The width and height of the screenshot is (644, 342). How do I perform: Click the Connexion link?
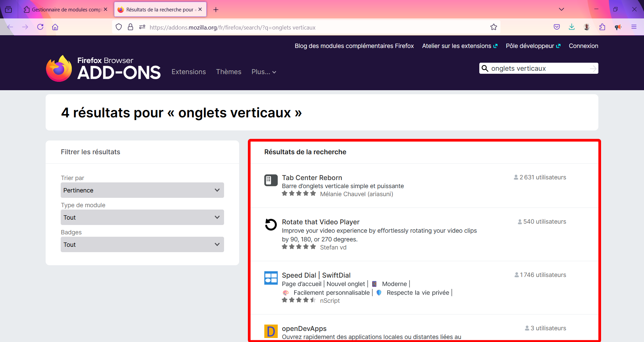pyautogui.click(x=583, y=46)
